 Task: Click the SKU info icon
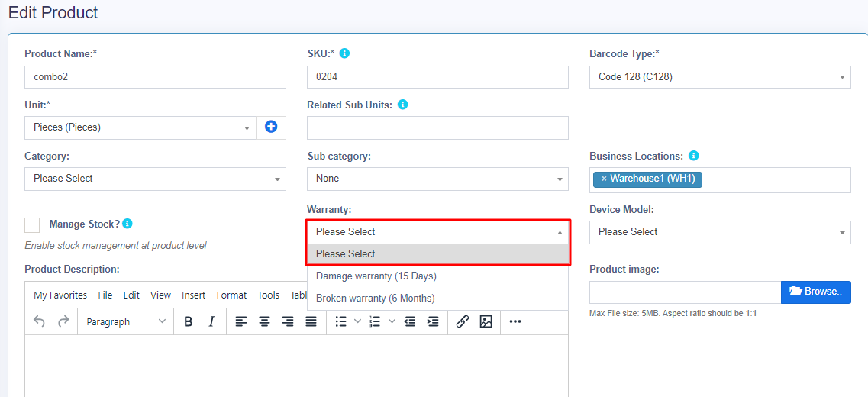coord(344,53)
